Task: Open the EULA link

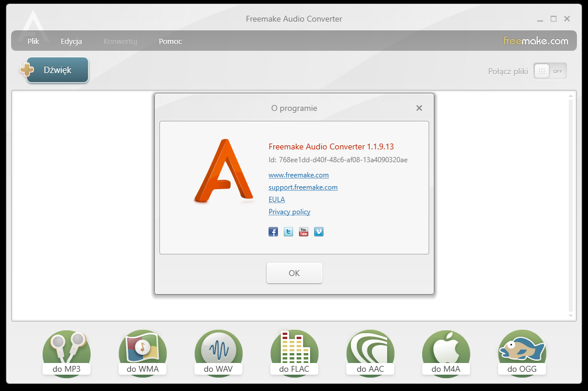Action: tap(277, 200)
